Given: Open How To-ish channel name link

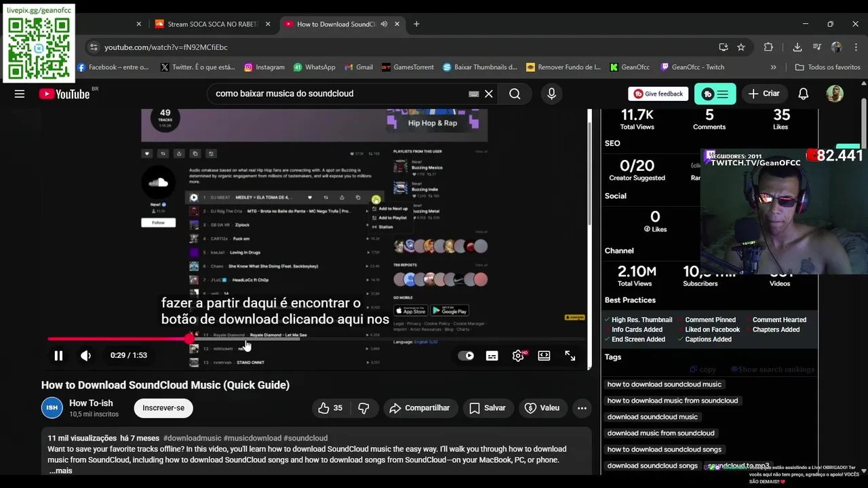Looking at the screenshot, I should click(91, 403).
